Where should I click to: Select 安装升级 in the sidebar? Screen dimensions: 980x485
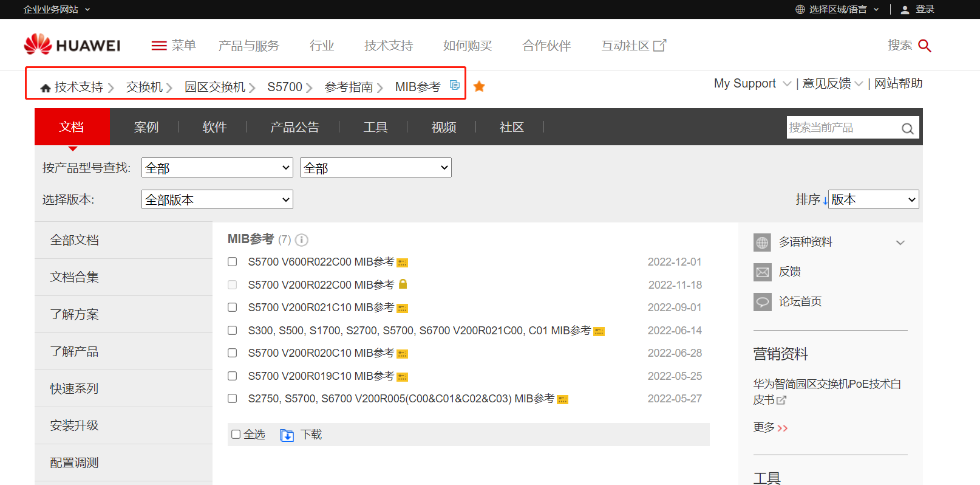point(123,425)
